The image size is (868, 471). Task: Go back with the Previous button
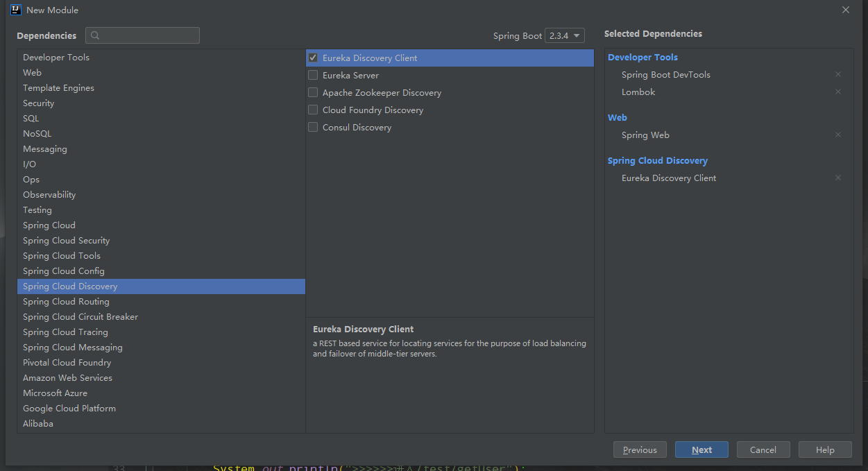[640, 449]
